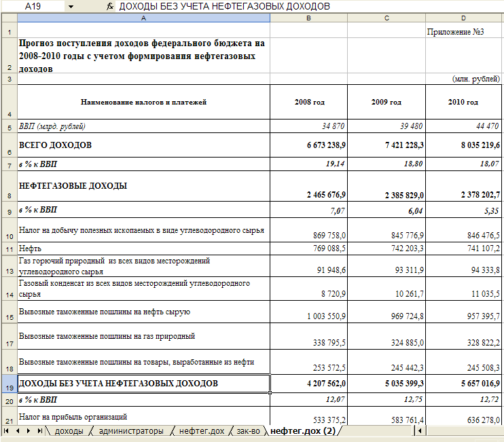Click value 44 470
This screenshot has height=442, width=504.
(463, 126)
